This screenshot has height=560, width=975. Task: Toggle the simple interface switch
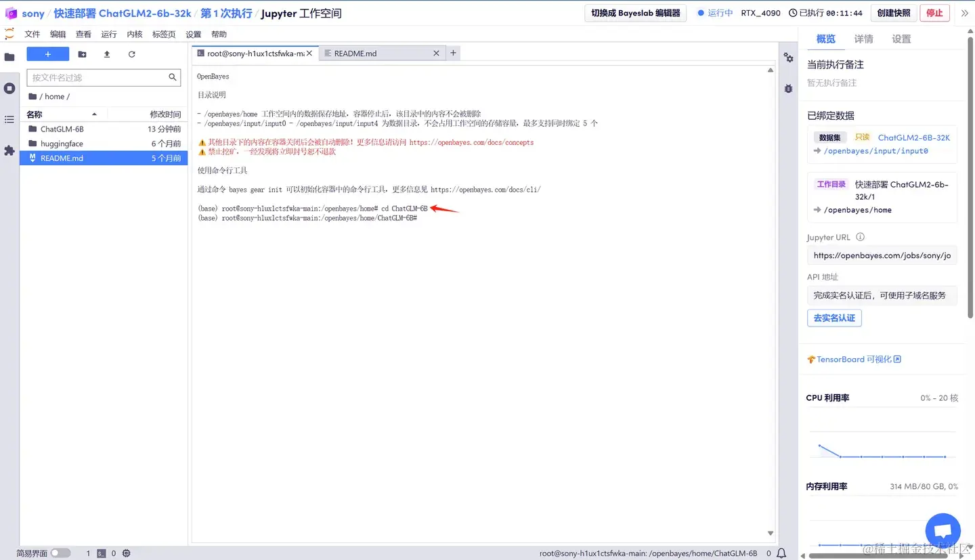point(60,553)
